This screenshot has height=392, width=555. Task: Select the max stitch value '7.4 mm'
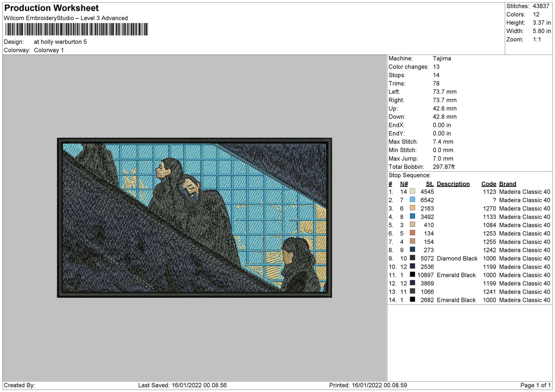coord(443,142)
